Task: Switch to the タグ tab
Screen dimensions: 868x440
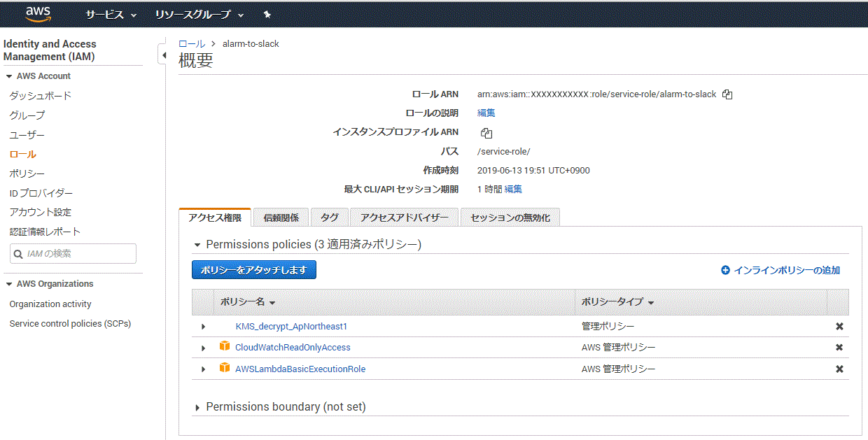Action: pos(329,218)
